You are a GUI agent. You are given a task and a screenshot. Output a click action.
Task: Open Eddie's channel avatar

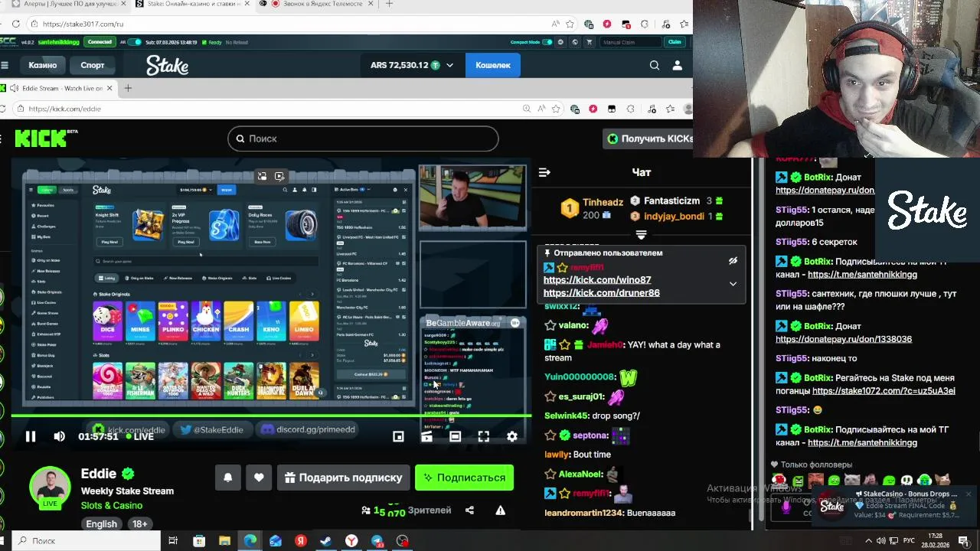click(x=50, y=487)
